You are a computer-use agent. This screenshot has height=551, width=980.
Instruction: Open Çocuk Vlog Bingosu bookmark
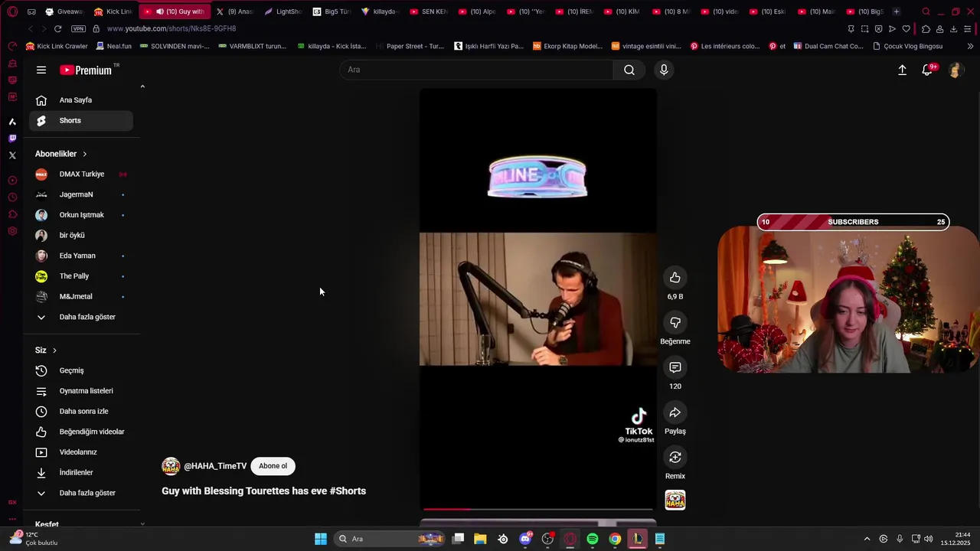pos(907,46)
